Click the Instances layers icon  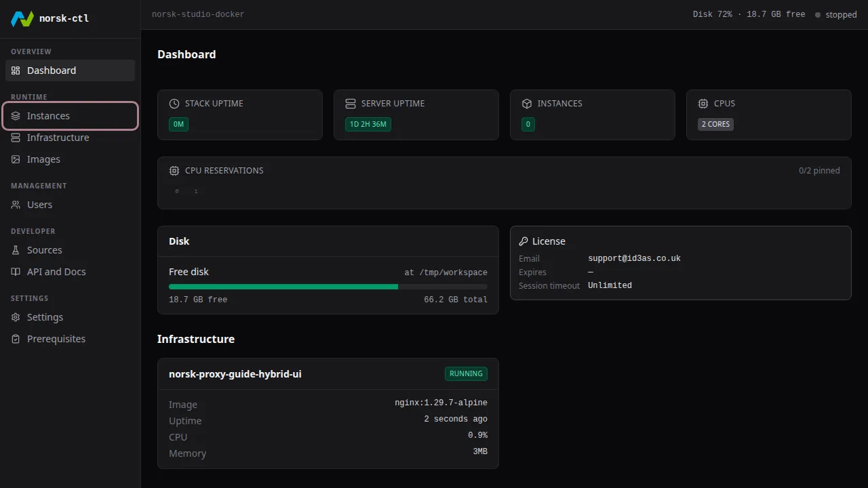[16, 116]
